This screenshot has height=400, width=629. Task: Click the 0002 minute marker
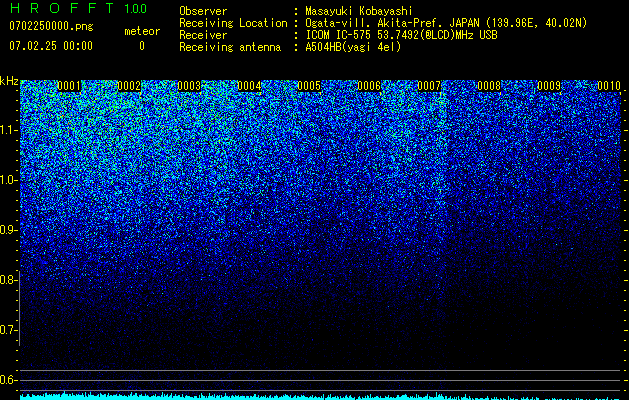tap(129, 86)
